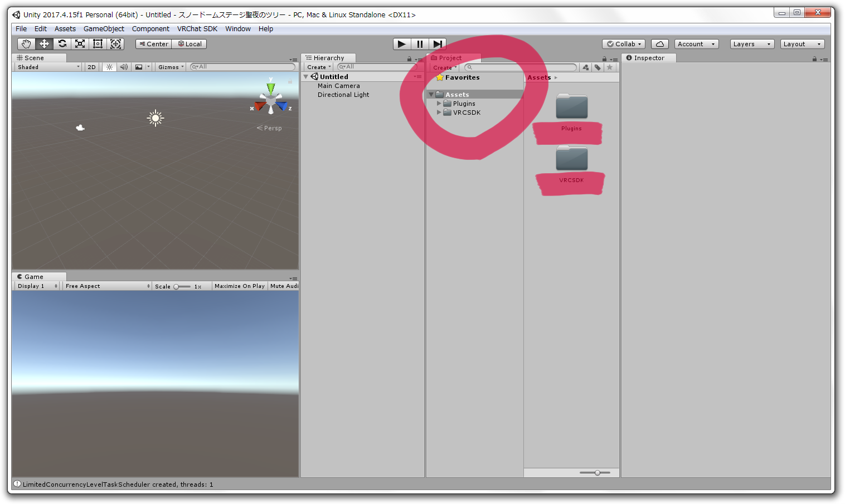Expand the Plugins folder arrow in Project tree
This screenshot has width=845, height=504.
point(439,104)
